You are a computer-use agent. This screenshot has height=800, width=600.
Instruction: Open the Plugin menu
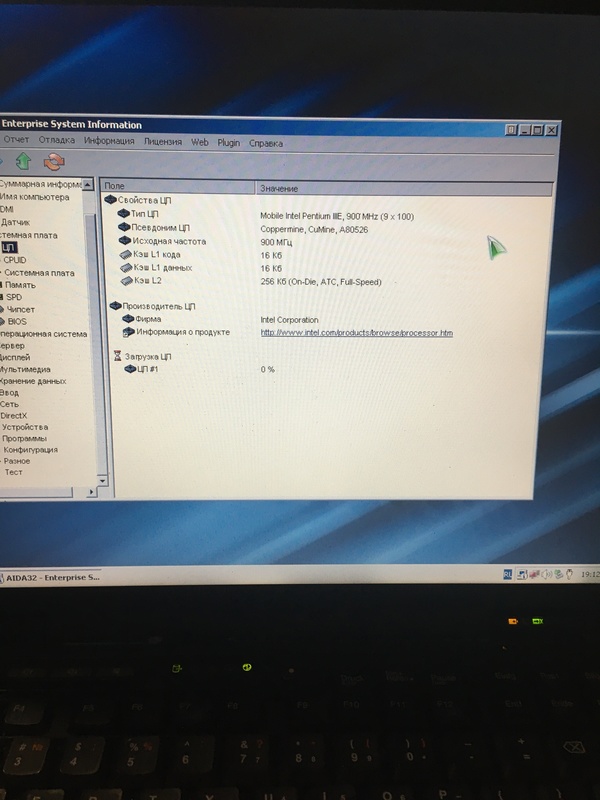click(229, 143)
